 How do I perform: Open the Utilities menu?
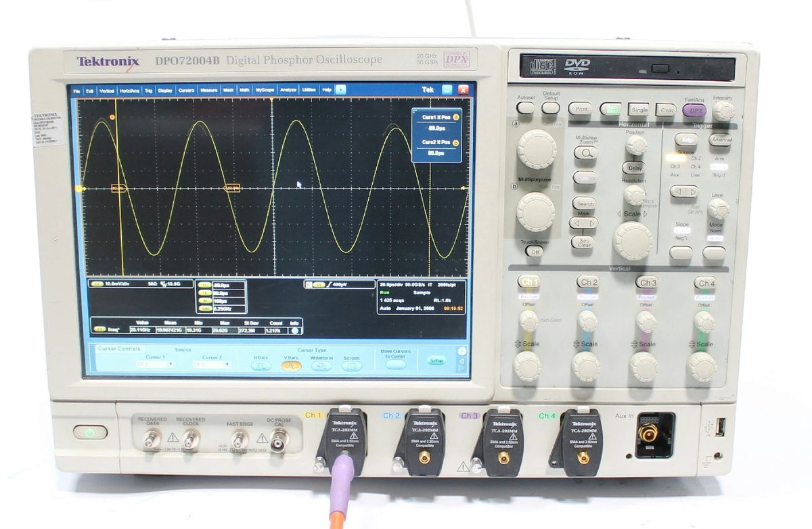click(x=309, y=90)
